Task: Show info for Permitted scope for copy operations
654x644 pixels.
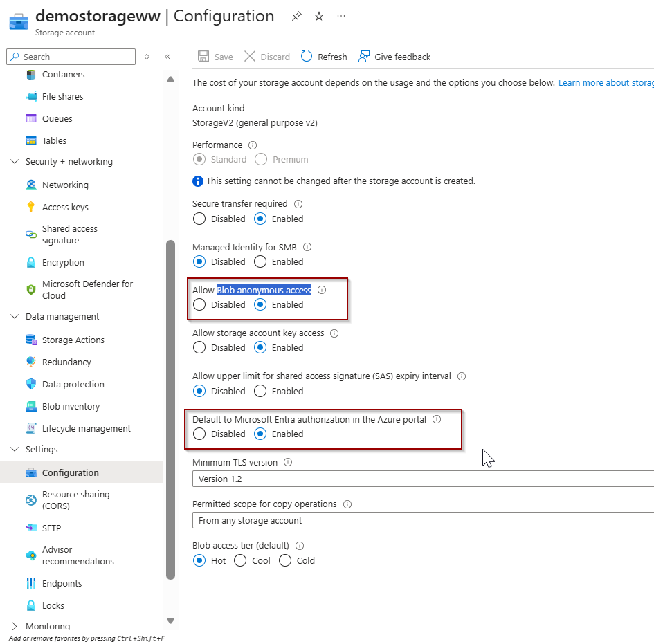Action: 347,504
